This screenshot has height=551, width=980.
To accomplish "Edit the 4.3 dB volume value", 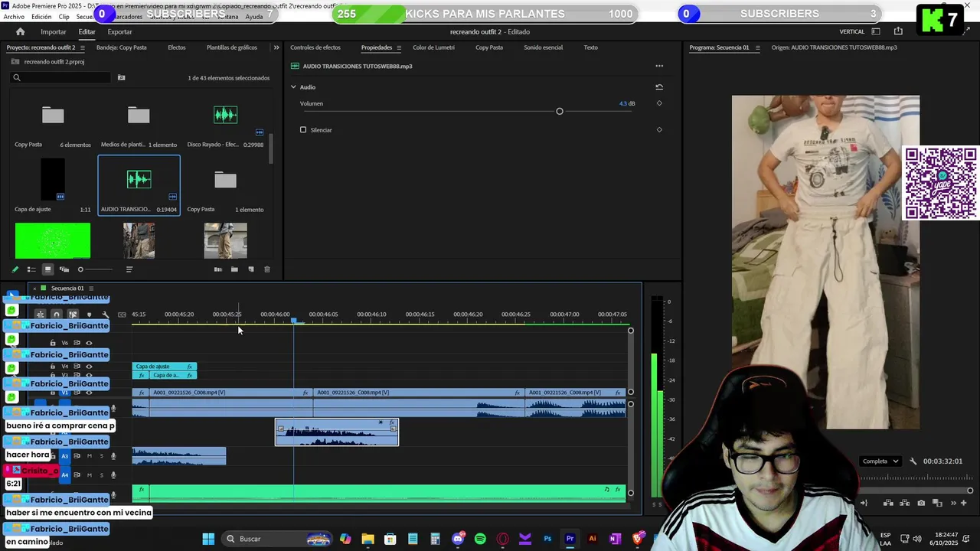I will 627,103.
